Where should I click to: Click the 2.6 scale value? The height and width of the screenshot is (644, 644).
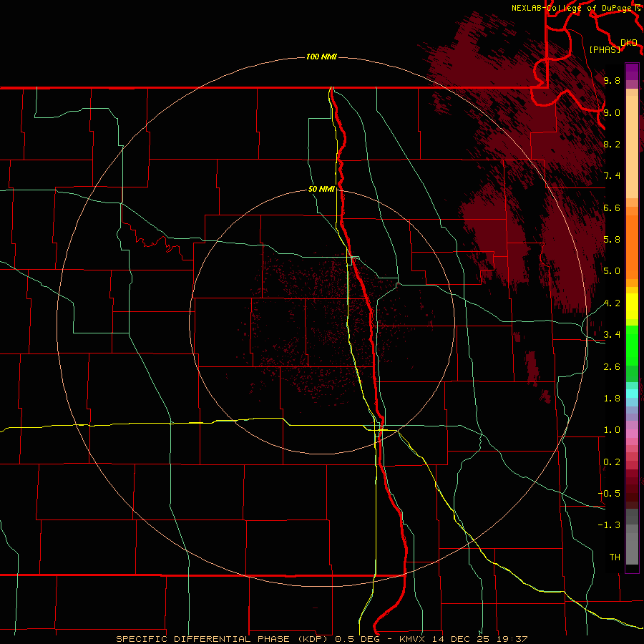pos(612,367)
